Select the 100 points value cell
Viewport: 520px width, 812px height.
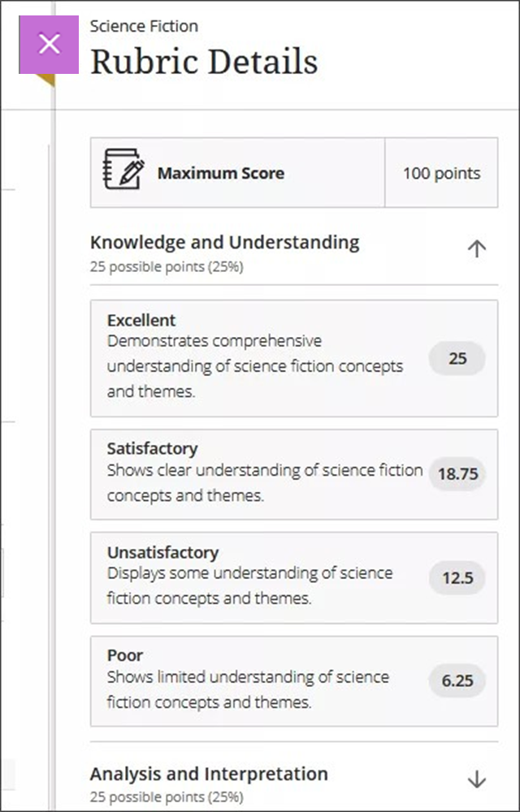coord(441,172)
